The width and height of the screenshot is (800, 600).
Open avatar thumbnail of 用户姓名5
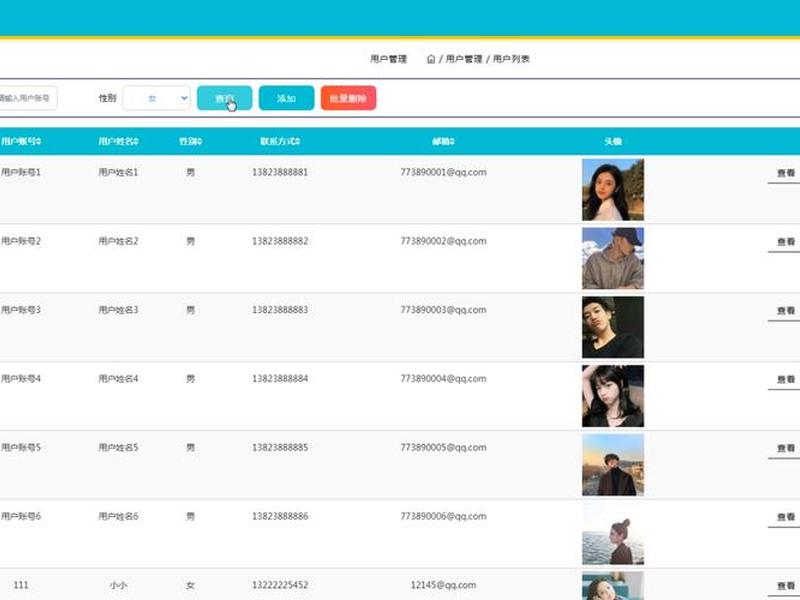613,465
